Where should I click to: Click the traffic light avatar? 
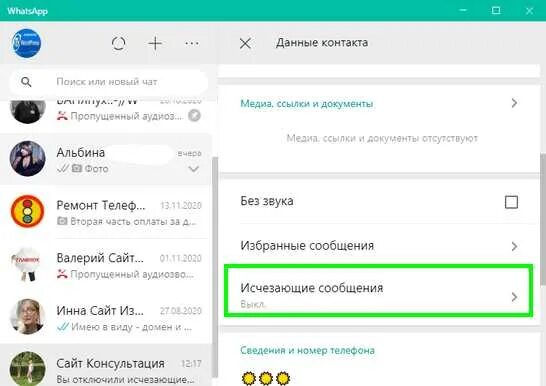28,212
